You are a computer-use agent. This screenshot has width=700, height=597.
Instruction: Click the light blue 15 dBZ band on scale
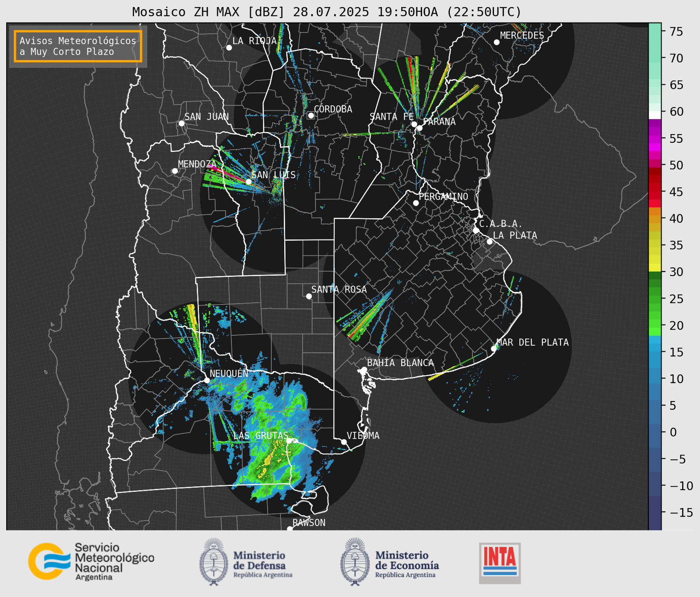pos(655,348)
